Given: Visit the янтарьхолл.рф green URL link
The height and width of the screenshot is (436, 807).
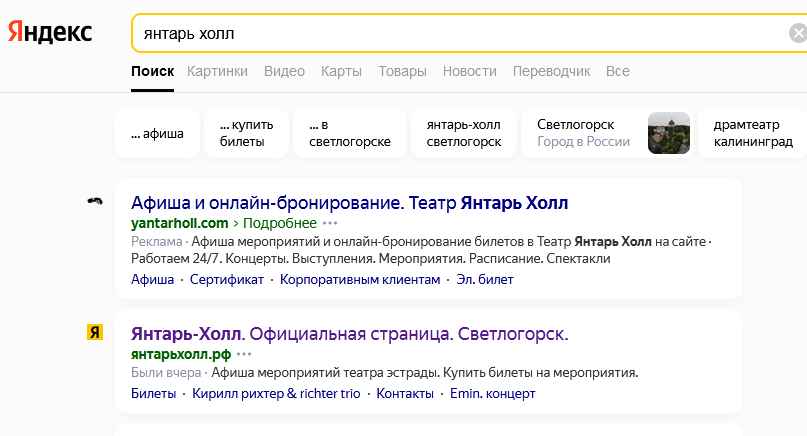Looking at the screenshot, I should (181, 354).
